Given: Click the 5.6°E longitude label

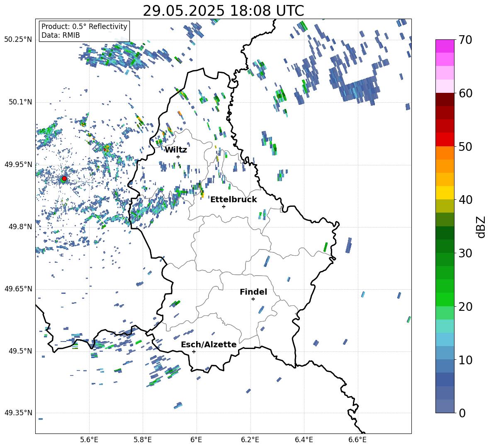Looking at the screenshot, I should 89,440.
